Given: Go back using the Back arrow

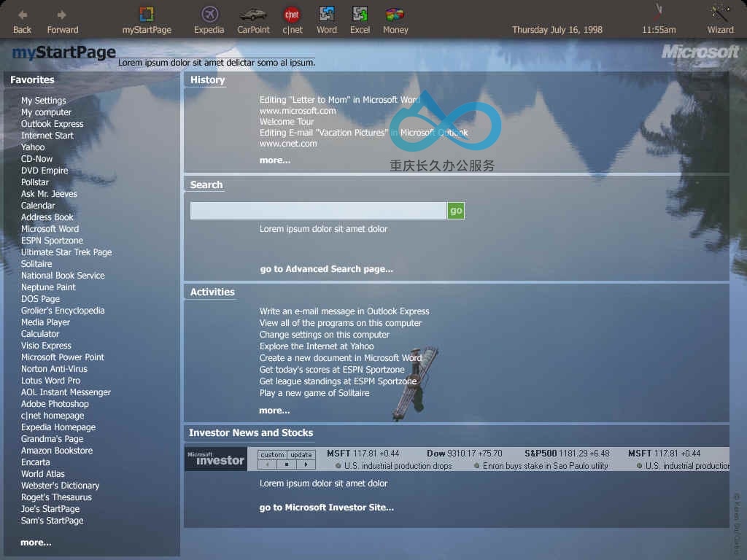Looking at the screenshot, I should pos(23,15).
